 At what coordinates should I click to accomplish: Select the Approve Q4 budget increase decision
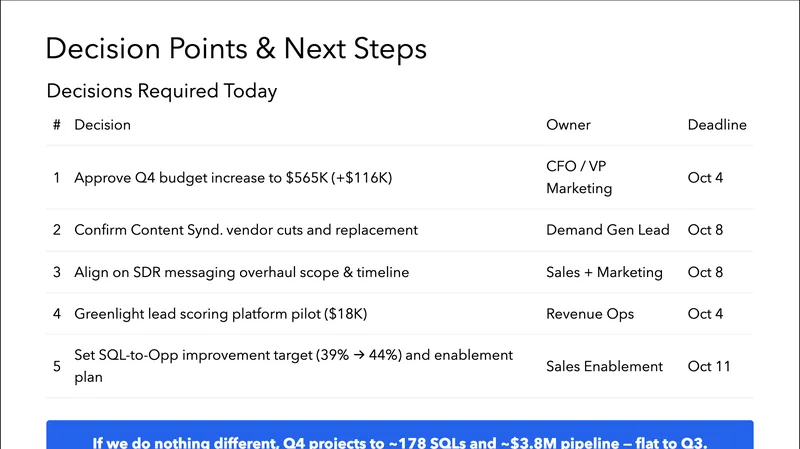tap(234, 178)
